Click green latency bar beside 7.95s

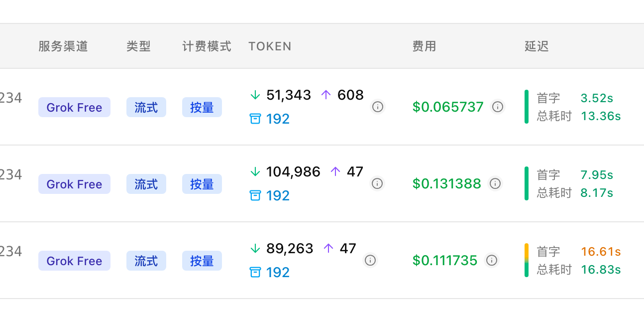pos(527,183)
